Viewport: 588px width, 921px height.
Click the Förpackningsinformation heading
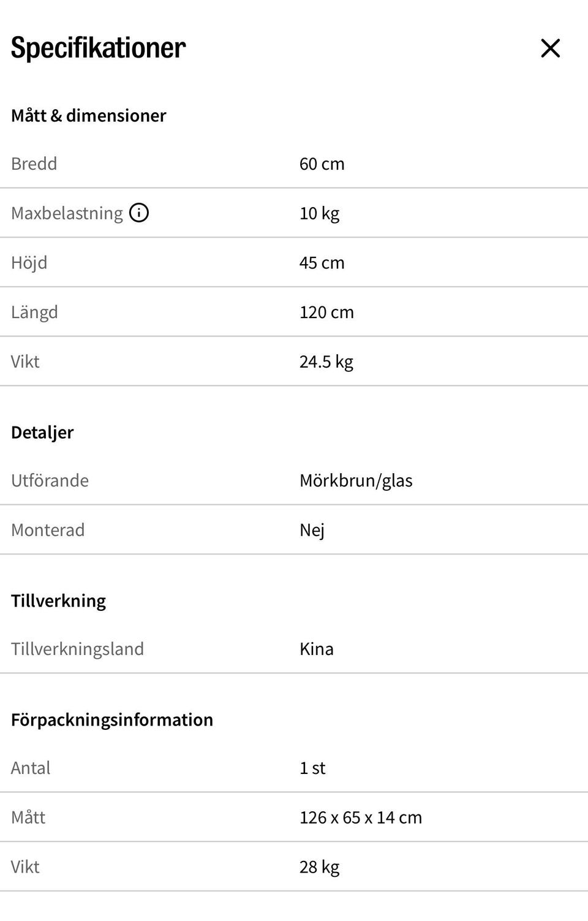pyautogui.click(x=112, y=719)
